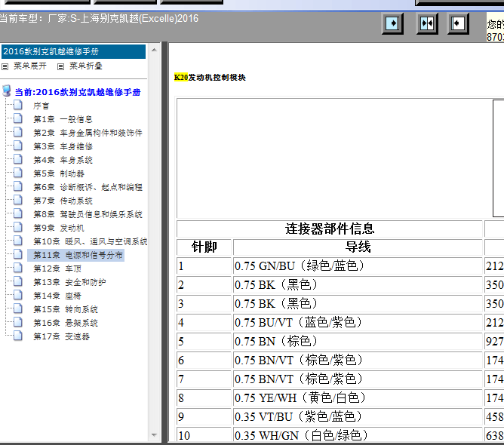Open chapter 第3章 车身维修
This screenshot has width=504, height=445.
click(63, 146)
